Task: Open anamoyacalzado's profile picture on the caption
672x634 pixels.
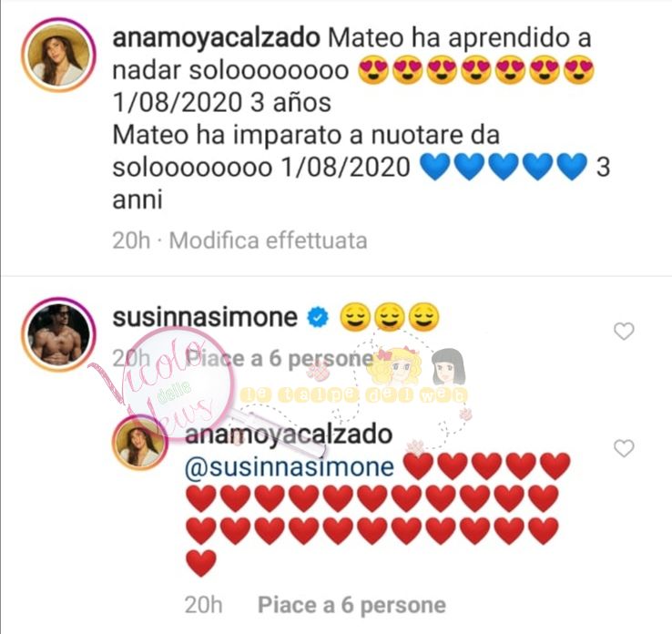Action: point(58,56)
